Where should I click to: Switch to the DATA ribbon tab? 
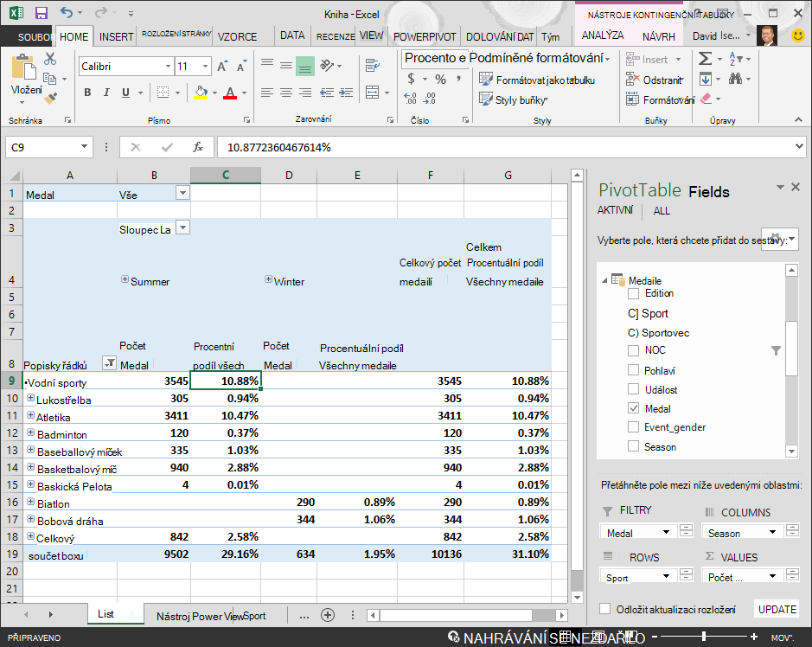coord(292,35)
